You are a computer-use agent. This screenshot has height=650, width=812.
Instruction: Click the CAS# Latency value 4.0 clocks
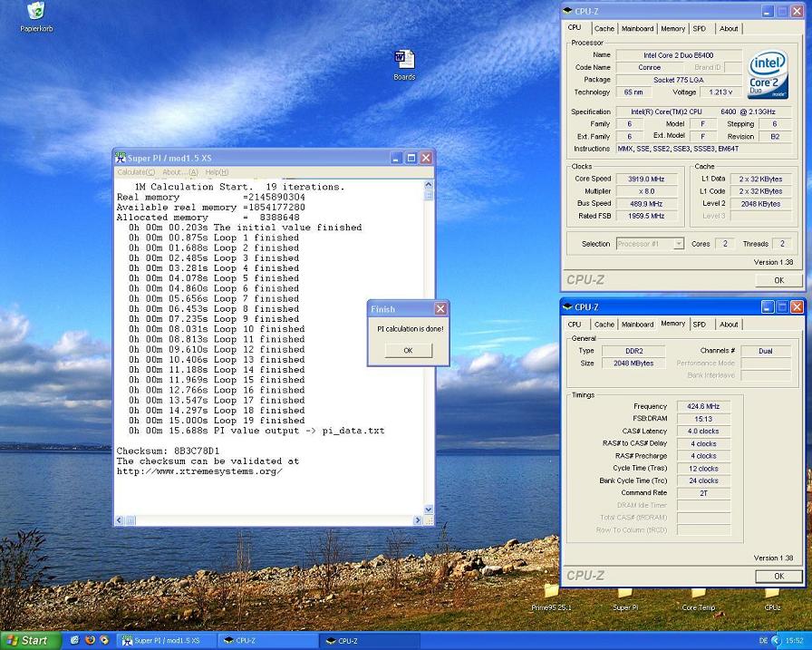coord(703,431)
